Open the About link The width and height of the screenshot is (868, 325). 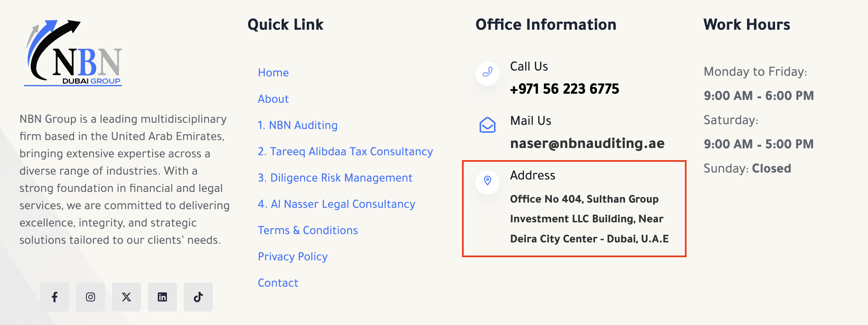click(273, 99)
